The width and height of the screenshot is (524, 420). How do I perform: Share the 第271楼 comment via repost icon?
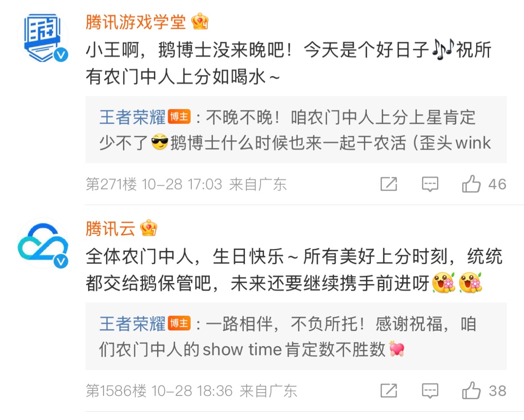(389, 184)
